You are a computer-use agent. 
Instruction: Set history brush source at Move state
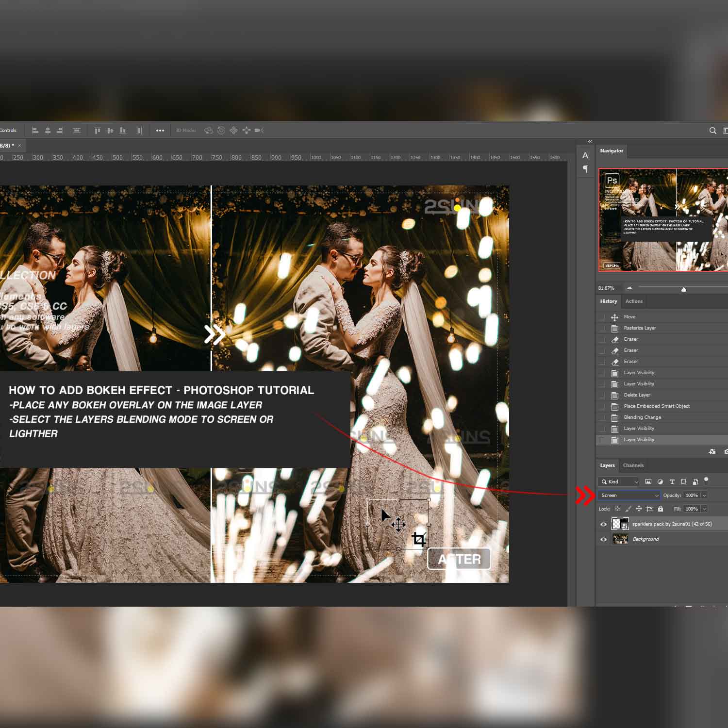(602, 317)
